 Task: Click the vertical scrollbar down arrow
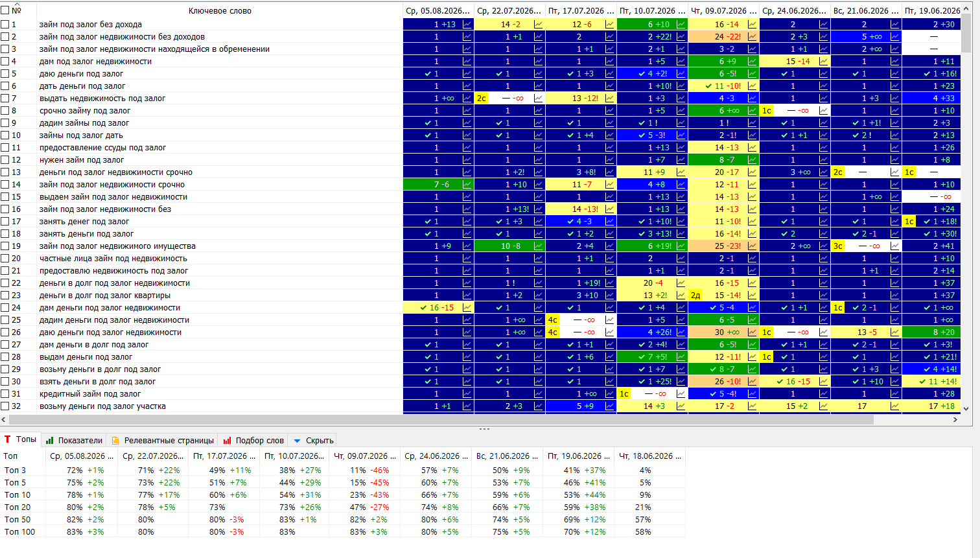(966, 408)
